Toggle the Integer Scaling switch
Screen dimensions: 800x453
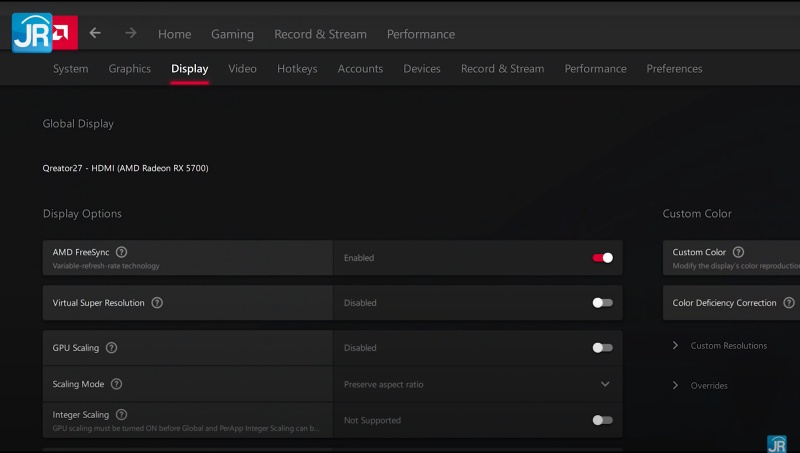(603, 420)
